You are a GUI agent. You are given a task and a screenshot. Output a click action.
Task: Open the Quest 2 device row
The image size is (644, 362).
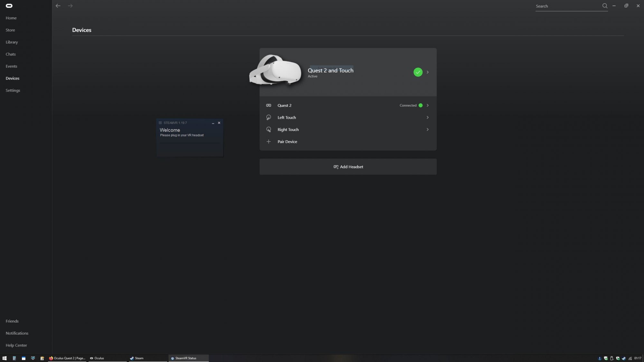[x=348, y=106]
